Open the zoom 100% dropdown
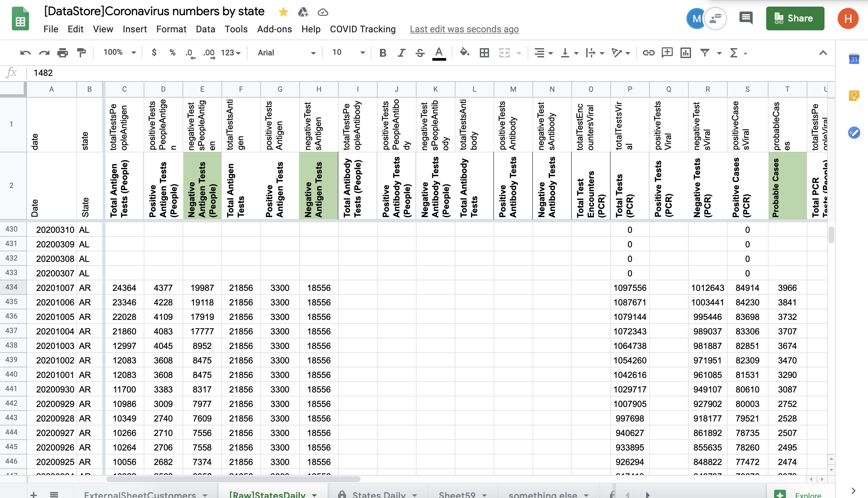 point(119,52)
